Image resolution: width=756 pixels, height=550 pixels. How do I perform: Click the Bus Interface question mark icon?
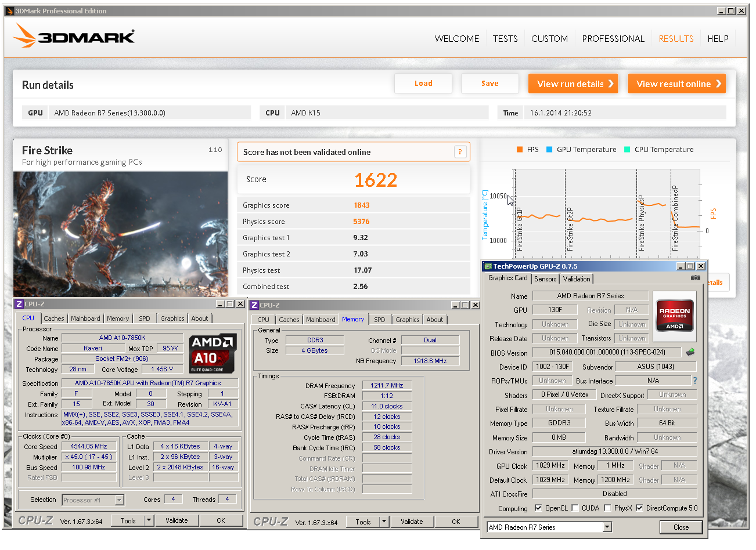point(694,381)
